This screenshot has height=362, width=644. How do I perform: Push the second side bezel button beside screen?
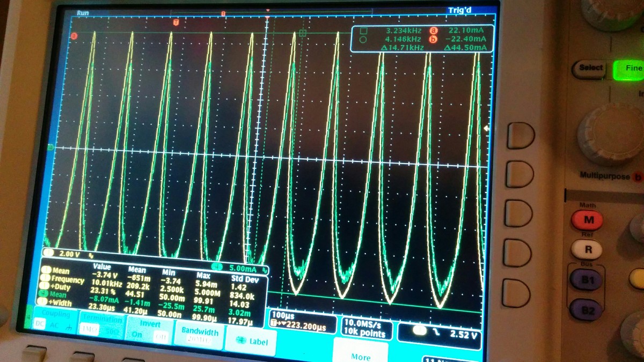[519, 174]
